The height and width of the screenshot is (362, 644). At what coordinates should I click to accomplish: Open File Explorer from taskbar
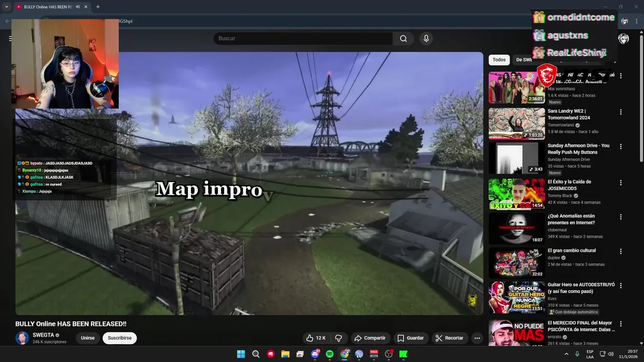tap(285, 354)
